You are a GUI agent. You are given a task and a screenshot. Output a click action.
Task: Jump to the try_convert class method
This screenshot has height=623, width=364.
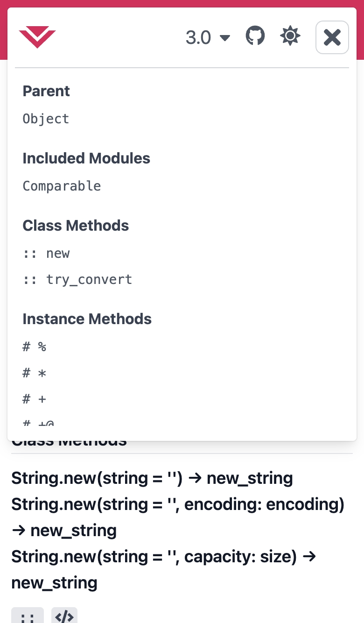[77, 279]
